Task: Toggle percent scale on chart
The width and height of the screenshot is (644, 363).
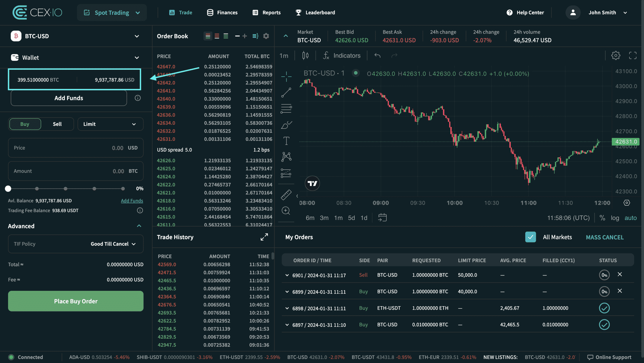Action: pyautogui.click(x=602, y=218)
